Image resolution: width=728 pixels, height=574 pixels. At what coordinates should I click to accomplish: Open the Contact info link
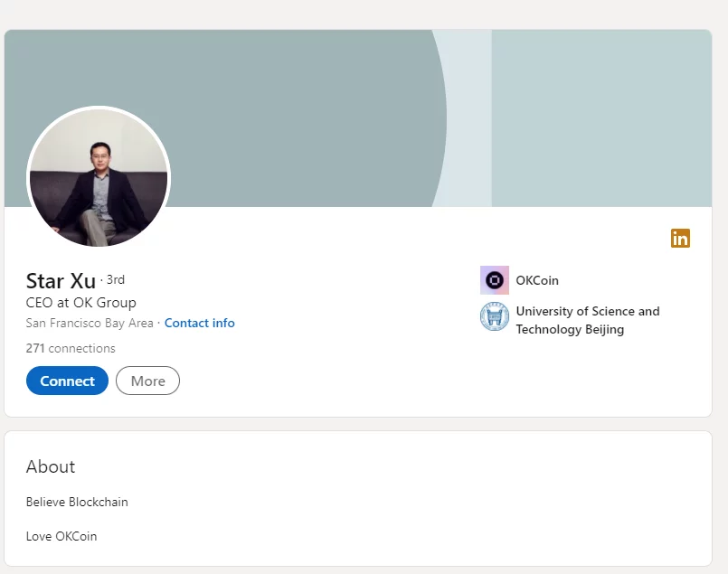tap(199, 323)
